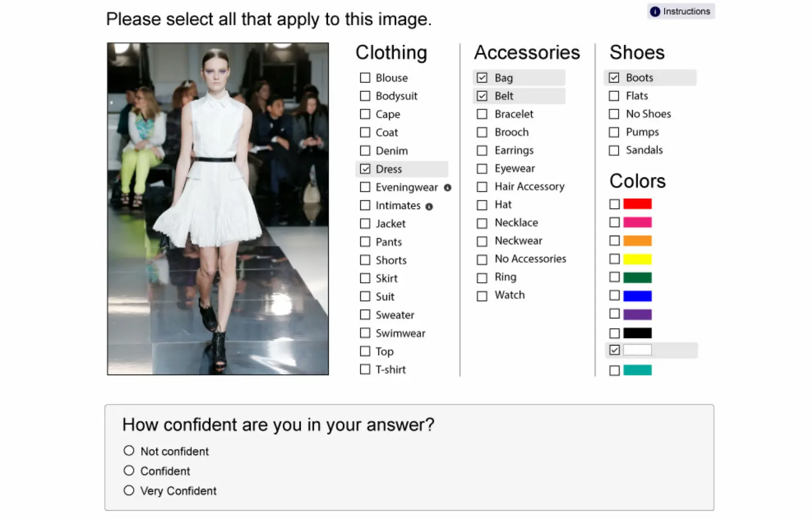The image size is (812, 518).
Task: Check the Pumps checkbox
Action: (x=614, y=132)
